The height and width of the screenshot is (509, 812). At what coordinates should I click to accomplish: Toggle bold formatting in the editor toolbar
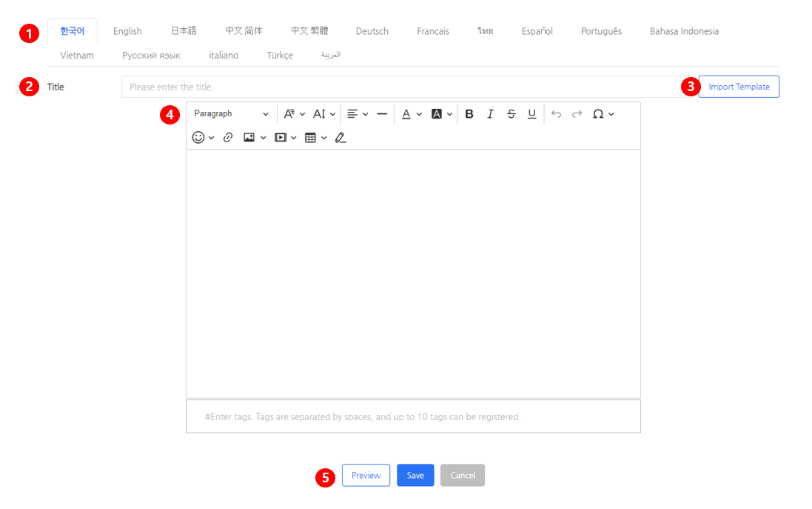[x=469, y=114]
